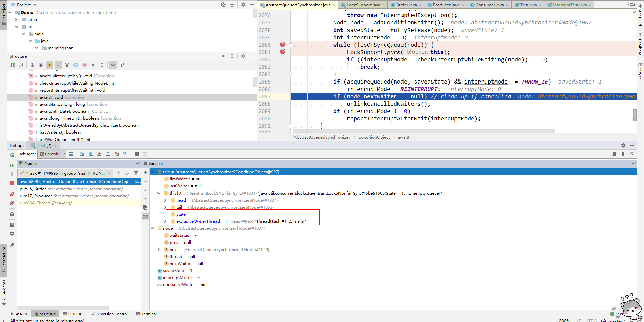
Task: Click Step Into blue down-arrow icon
Action: coord(91,154)
